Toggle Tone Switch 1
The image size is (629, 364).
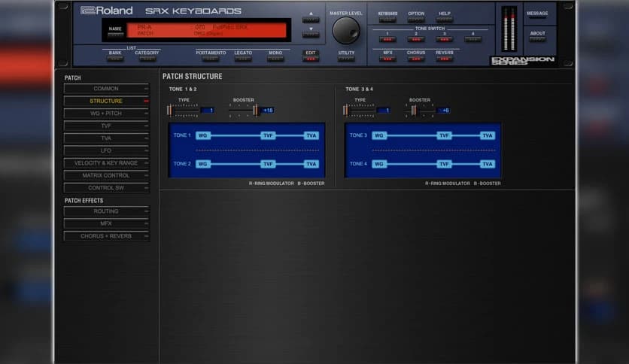(387, 39)
